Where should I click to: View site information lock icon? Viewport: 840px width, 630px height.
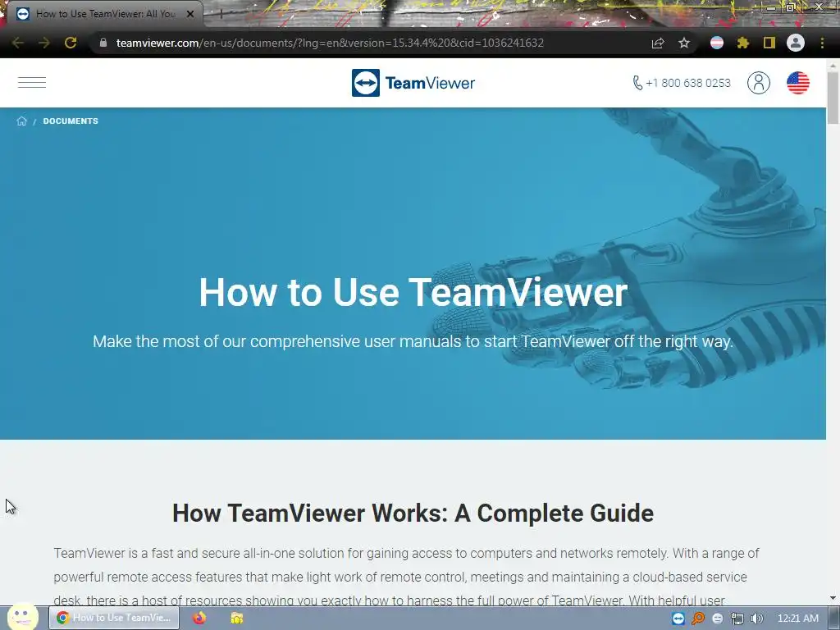point(103,43)
